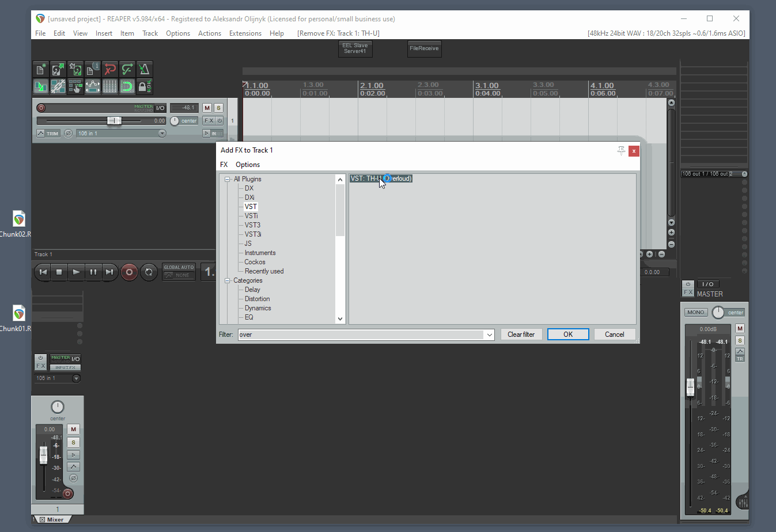Toggle grid lines toolbar icon
Screen dimensions: 776x532
(109, 86)
